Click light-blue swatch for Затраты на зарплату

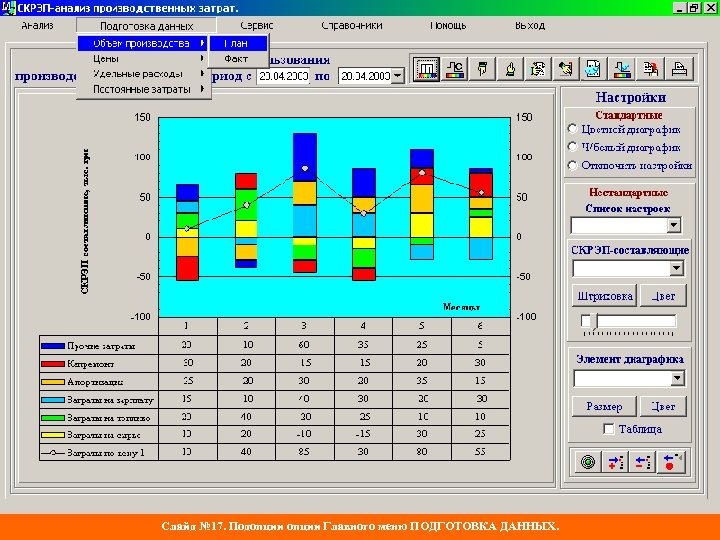point(52,400)
